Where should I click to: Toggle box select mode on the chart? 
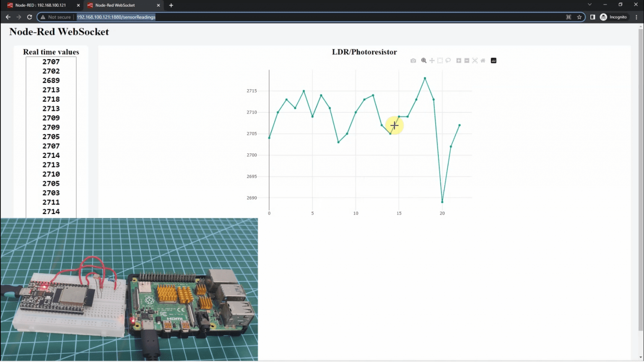[x=439, y=60]
